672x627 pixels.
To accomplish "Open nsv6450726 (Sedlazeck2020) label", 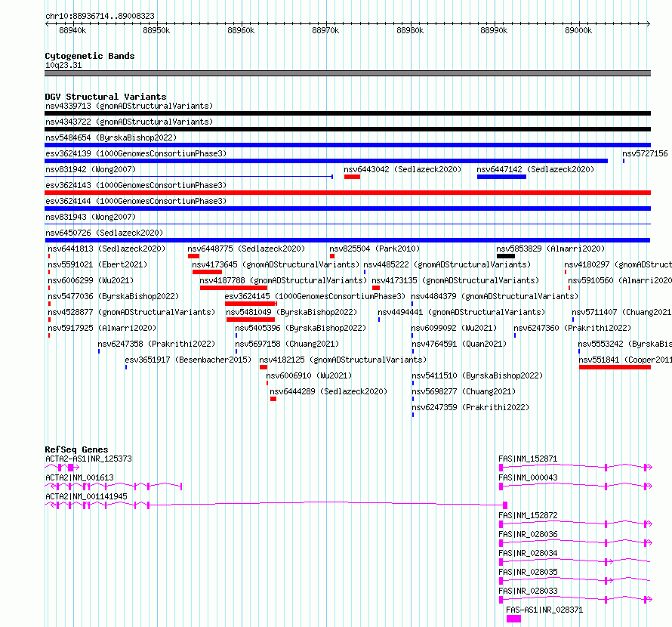I will (x=104, y=233).
